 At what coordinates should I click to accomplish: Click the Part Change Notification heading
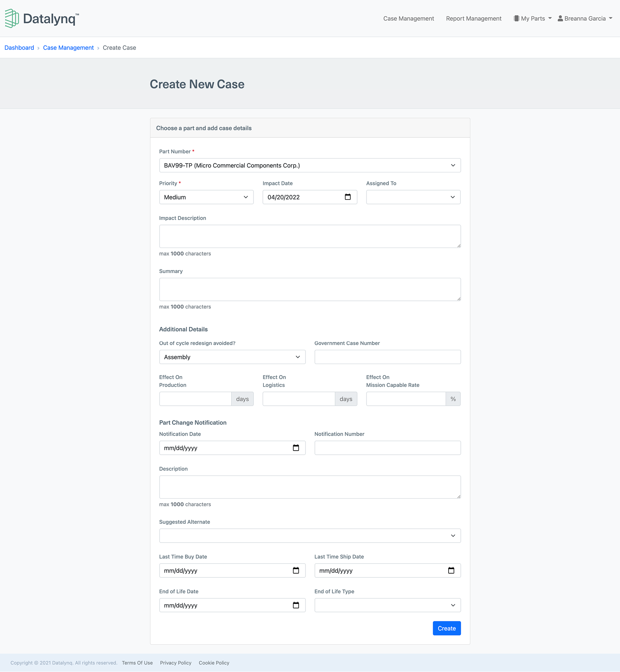[x=193, y=423]
